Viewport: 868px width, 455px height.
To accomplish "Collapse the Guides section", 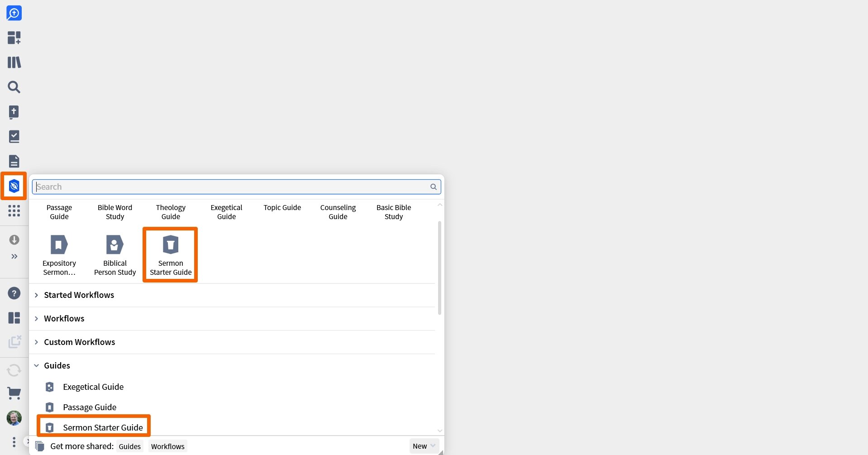I will pyautogui.click(x=57, y=366).
